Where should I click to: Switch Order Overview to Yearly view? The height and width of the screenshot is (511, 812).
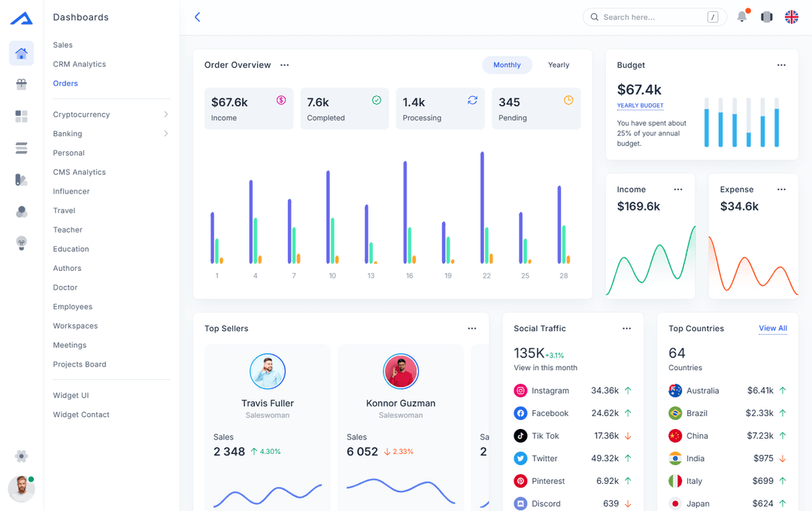coord(559,65)
